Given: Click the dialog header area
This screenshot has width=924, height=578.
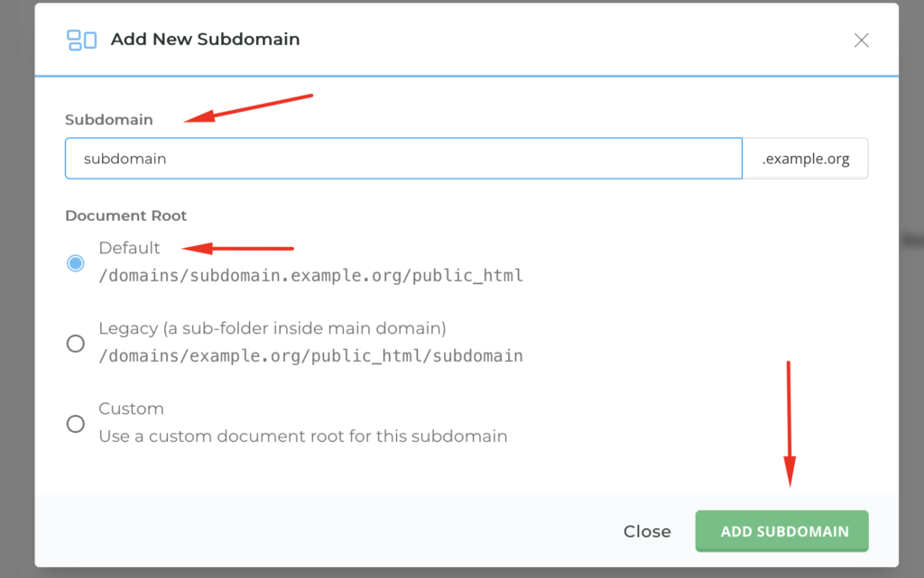Looking at the screenshot, I should (451, 40).
